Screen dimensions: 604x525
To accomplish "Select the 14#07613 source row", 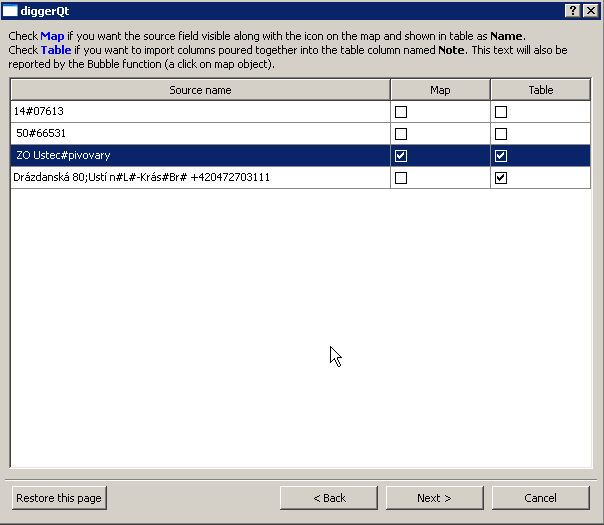I will pyautogui.click(x=200, y=112).
